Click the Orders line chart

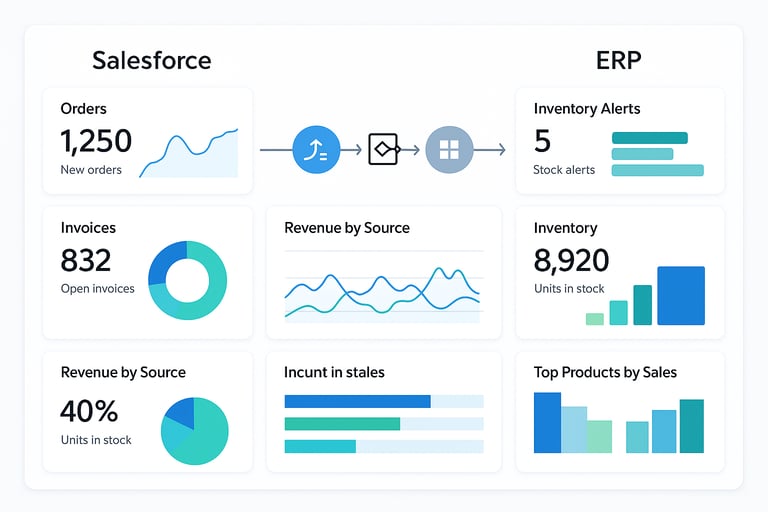189,153
